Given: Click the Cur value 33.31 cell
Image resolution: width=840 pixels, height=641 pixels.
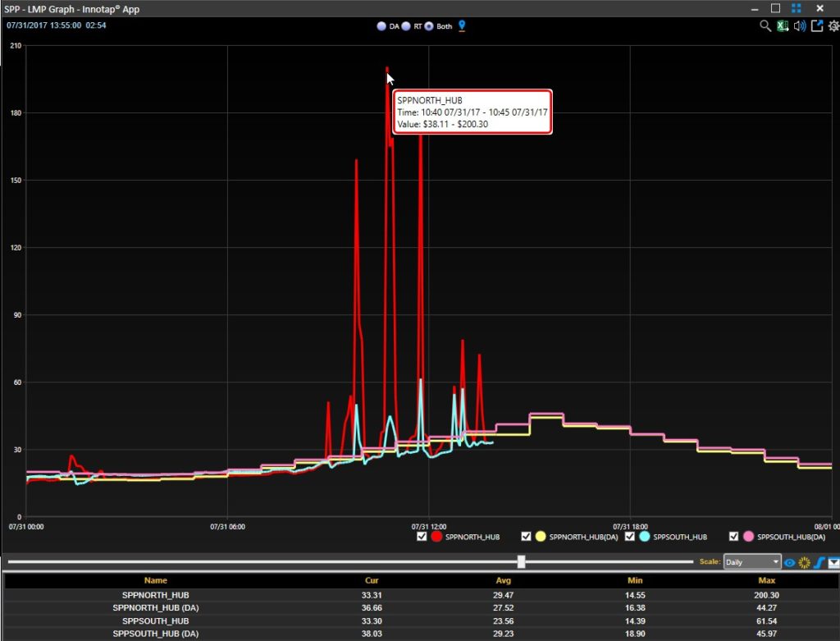Looking at the screenshot, I should tap(372, 595).
